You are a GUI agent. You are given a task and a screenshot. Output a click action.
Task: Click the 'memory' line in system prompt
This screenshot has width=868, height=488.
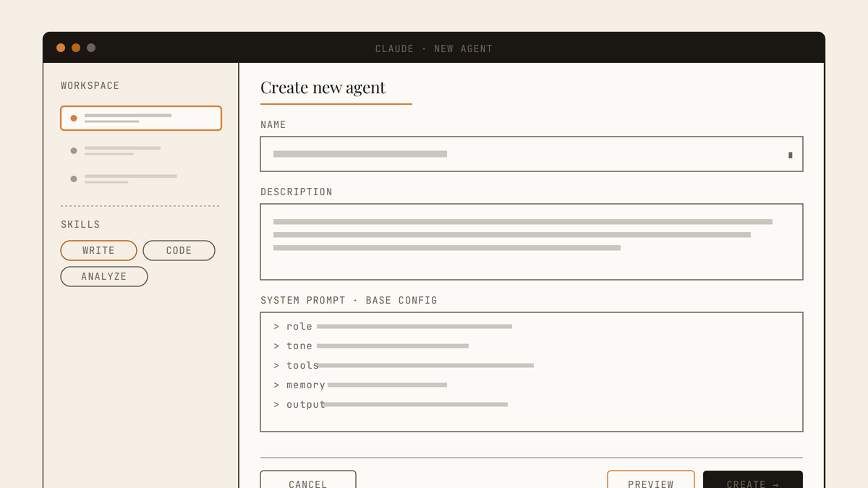click(360, 385)
